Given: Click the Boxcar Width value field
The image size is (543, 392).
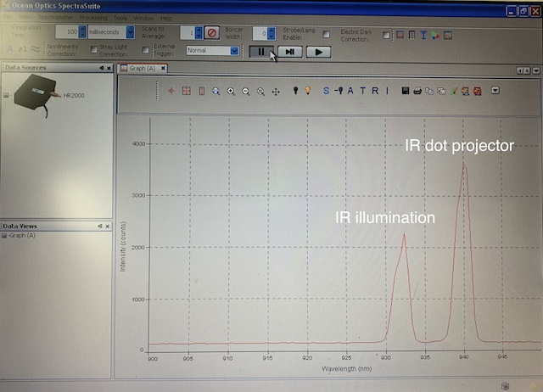Looking at the screenshot, I should coord(260,33).
